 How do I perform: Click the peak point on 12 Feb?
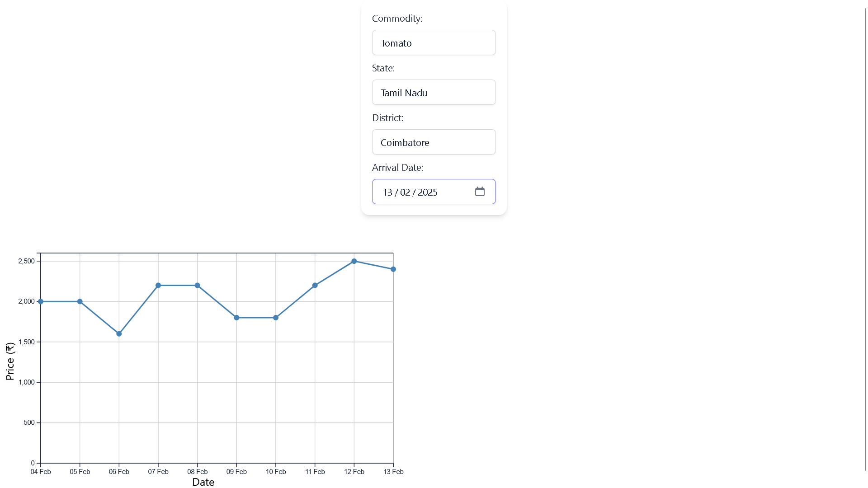(x=354, y=261)
